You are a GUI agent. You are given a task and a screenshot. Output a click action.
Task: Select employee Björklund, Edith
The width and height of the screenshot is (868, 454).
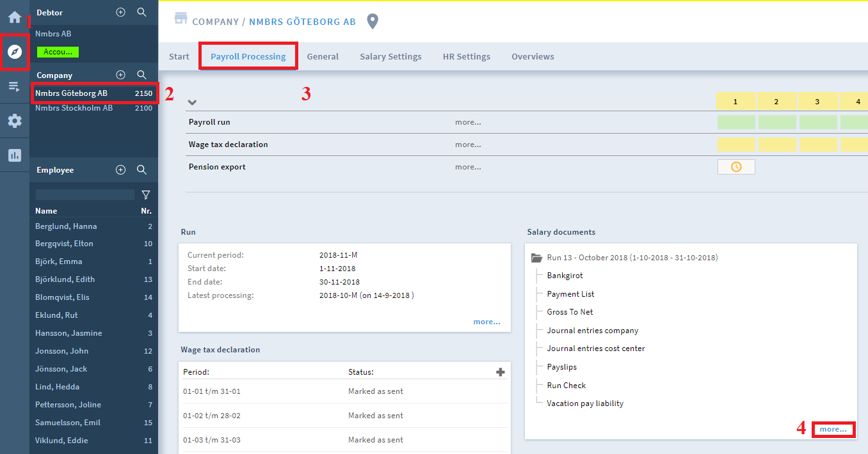coord(93,279)
